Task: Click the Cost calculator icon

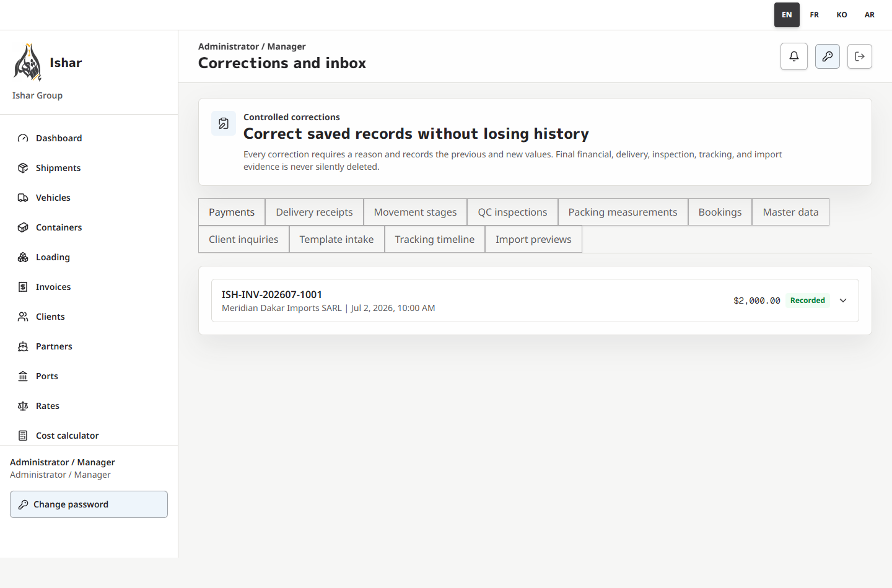Action: point(23,436)
